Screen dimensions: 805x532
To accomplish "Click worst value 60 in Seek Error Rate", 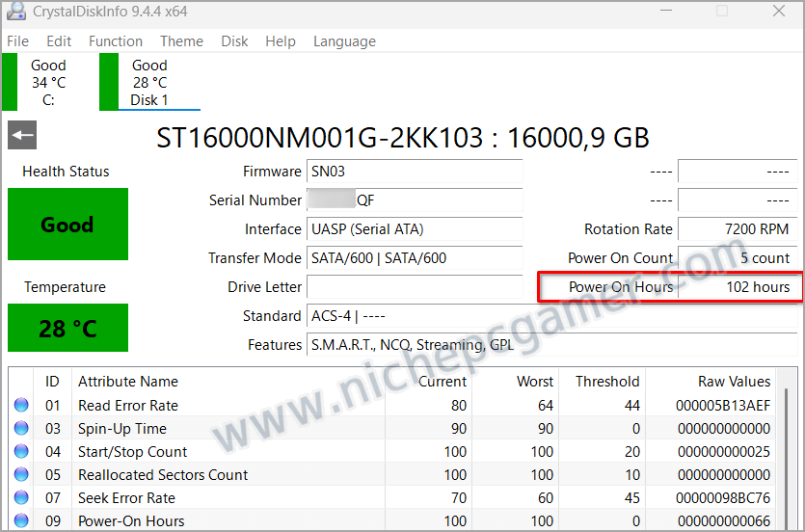I will click(546, 497).
